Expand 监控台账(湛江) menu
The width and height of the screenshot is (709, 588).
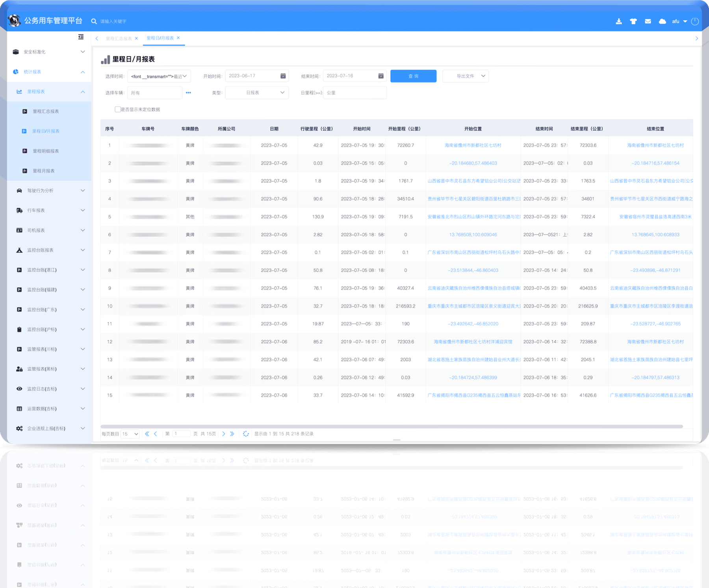click(49, 270)
